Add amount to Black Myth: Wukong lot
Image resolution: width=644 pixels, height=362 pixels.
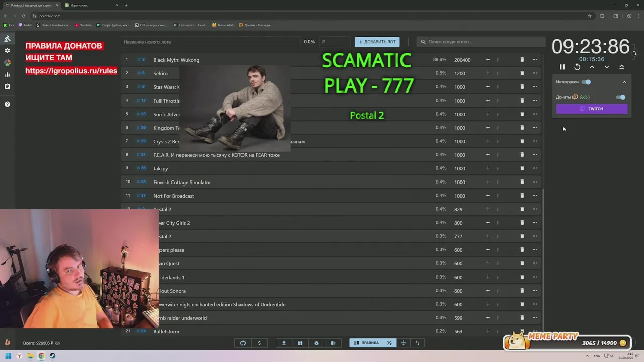point(488,60)
